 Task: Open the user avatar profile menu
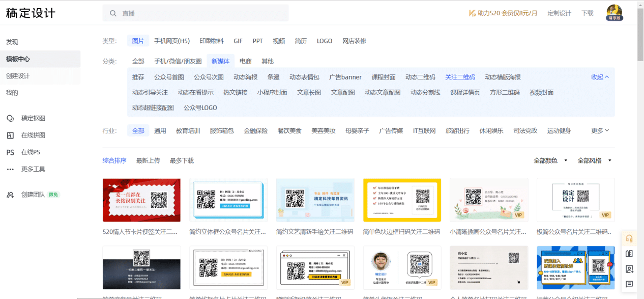click(614, 12)
